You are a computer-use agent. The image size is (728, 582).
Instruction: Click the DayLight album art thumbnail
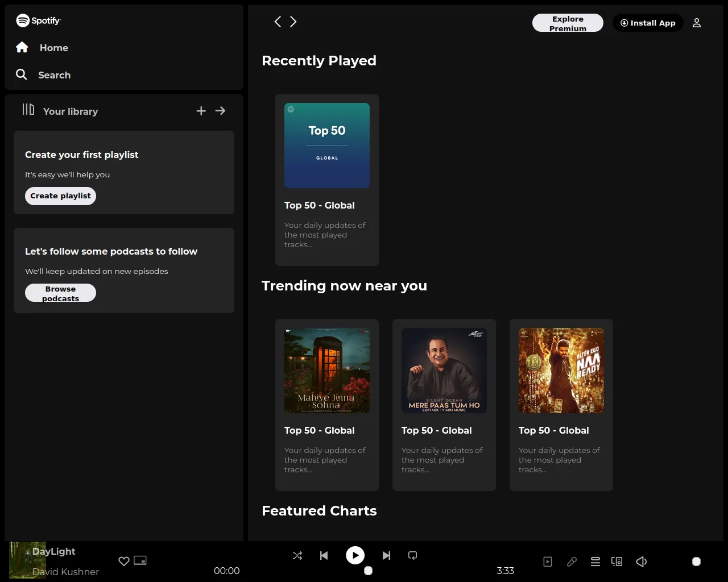[x=27, y=560]
